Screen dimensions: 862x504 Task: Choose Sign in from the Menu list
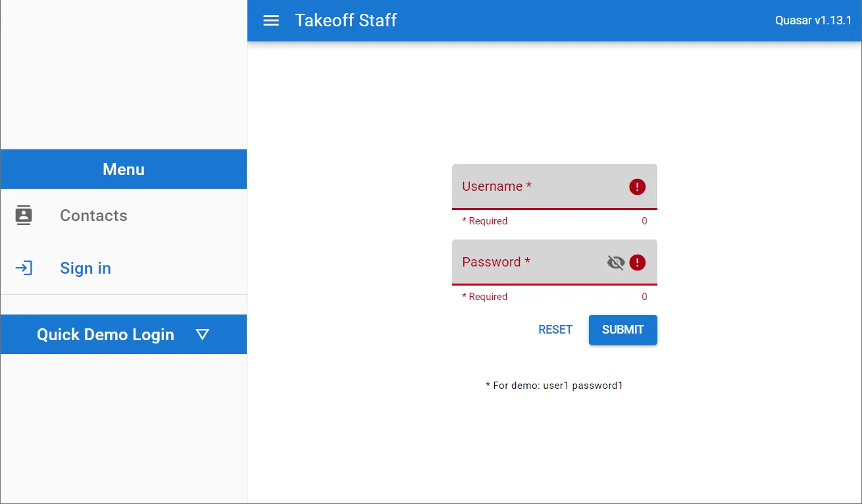coord(86,268)
